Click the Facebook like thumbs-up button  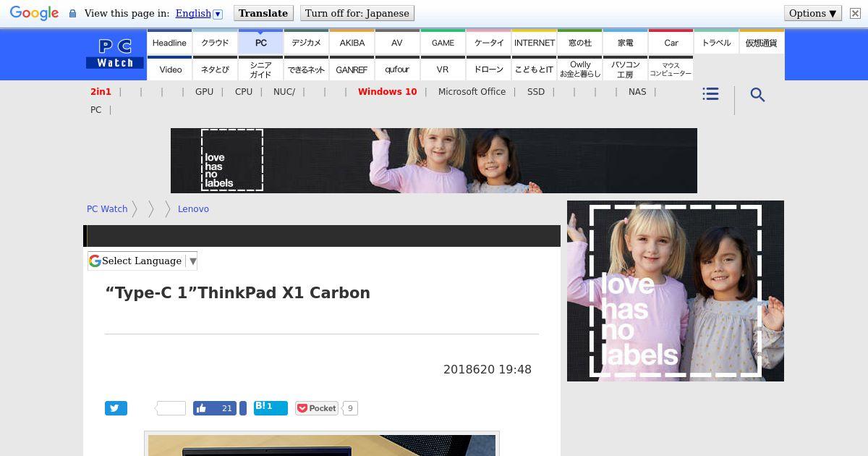216,408
